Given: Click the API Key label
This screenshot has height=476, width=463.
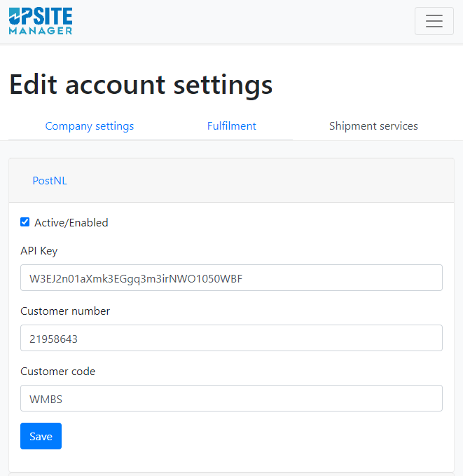Looking at the screenshot, I should [39, 251].
